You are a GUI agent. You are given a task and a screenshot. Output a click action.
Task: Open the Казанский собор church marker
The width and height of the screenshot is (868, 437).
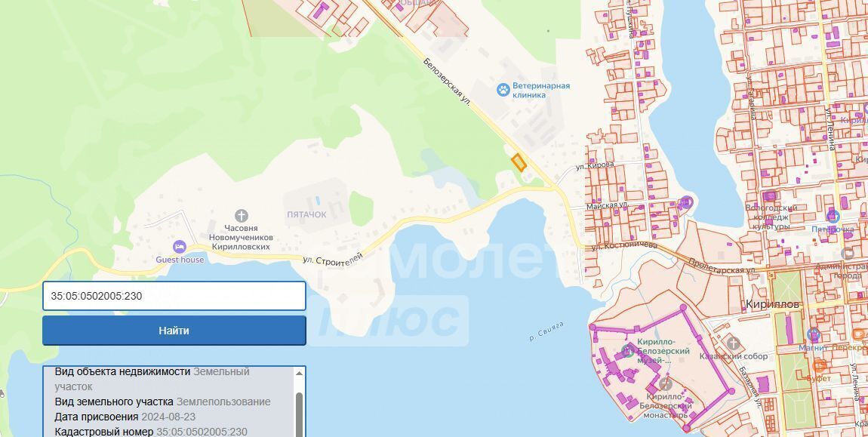tap(733, 343)
